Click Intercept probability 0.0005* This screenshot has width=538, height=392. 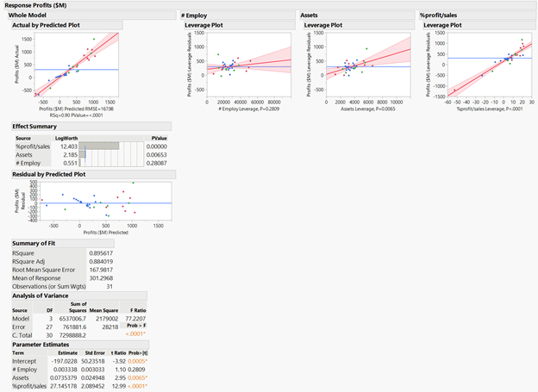(137, 361)
